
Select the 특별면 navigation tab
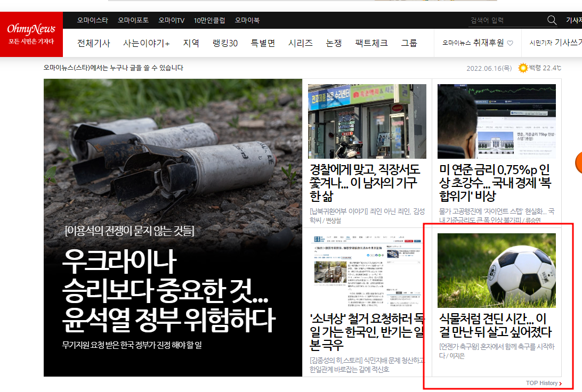(263, 43)
